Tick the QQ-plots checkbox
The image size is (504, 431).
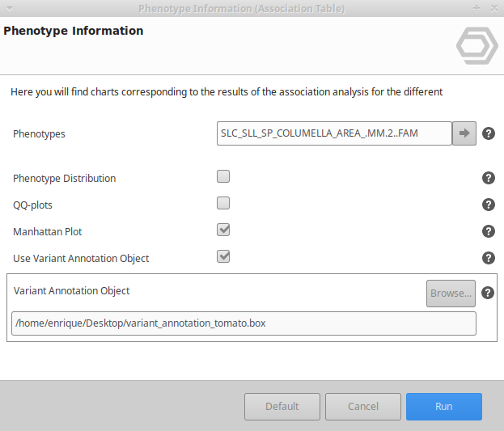tap(223, 203)
